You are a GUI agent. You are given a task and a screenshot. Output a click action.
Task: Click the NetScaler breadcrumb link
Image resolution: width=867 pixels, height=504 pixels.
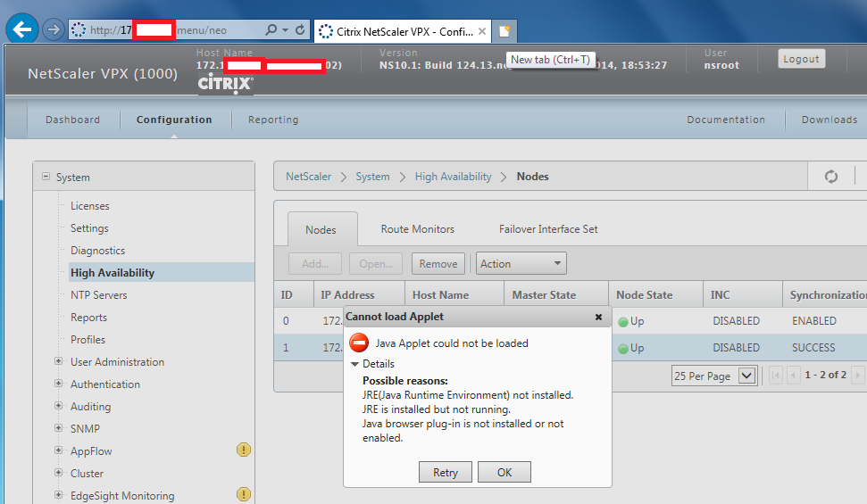[x=309, y=177]
